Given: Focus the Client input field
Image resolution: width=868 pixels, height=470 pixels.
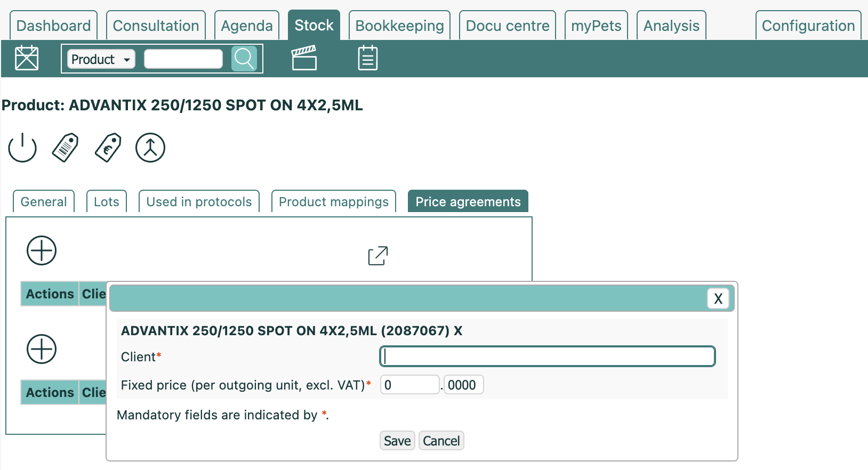Looking at the screenshot, I should click(548, 356).
